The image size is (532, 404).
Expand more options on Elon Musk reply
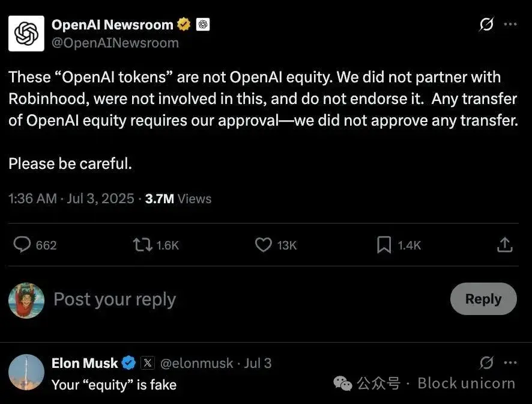tap(510, 363)
